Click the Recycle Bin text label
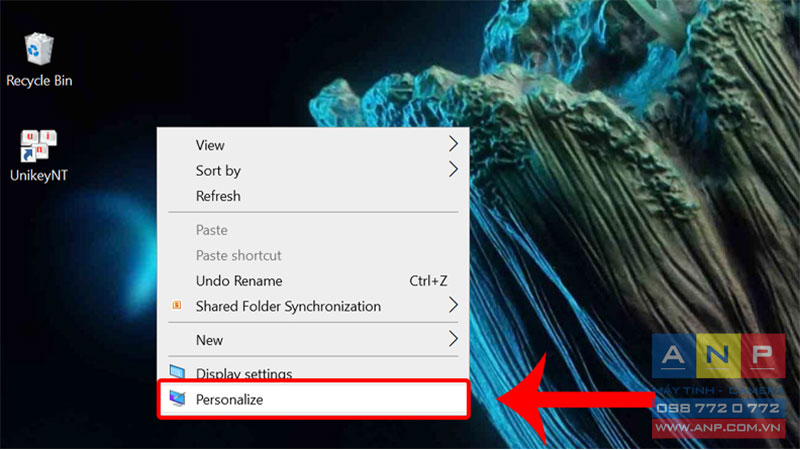Viewport: 800px width, 450px height. coord(39,81)
